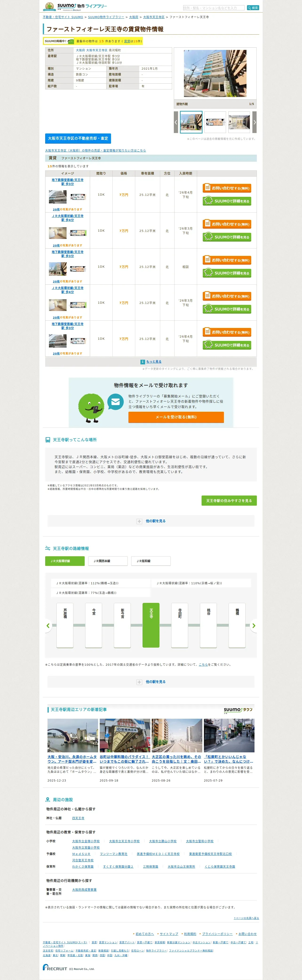Click the mail speech bubble icon
This screenshot has width=302, height=980.
(115, 402)
